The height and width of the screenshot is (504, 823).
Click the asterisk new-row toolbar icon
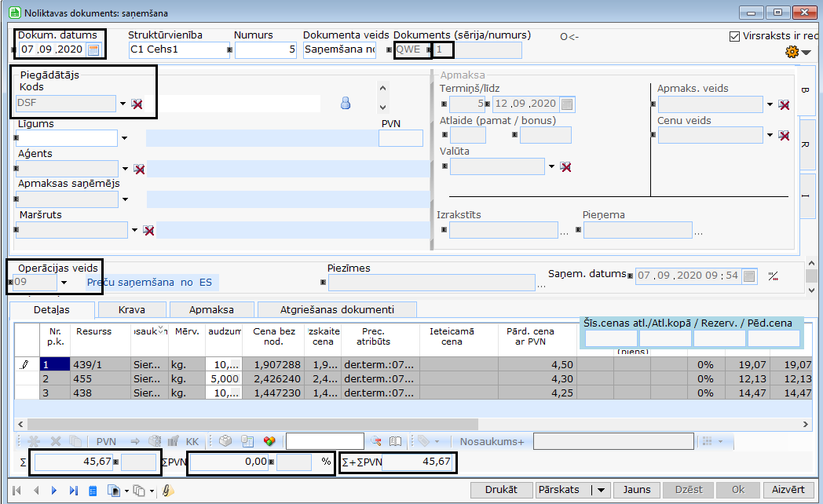click(x=34, y=442)
